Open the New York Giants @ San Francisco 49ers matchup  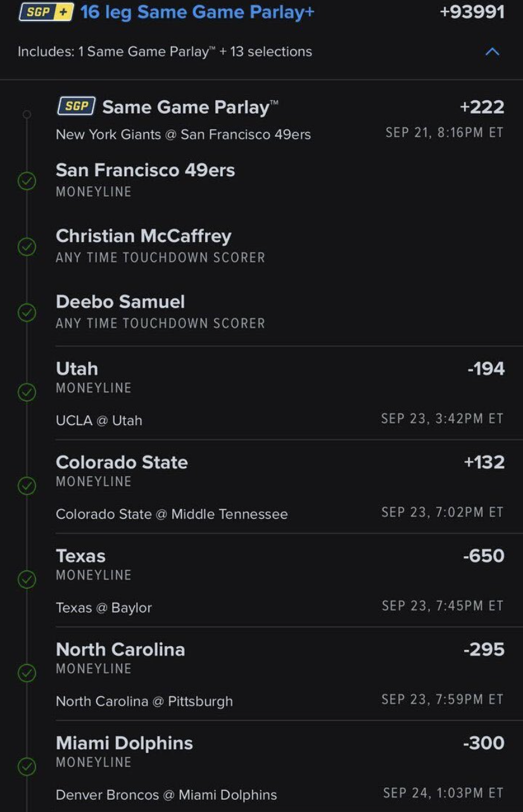pyautogui.click(x=183, y=134)
